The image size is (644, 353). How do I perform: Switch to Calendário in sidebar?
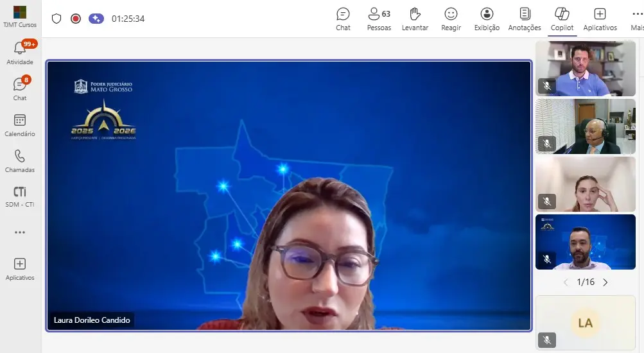click(x=20, y=125)
